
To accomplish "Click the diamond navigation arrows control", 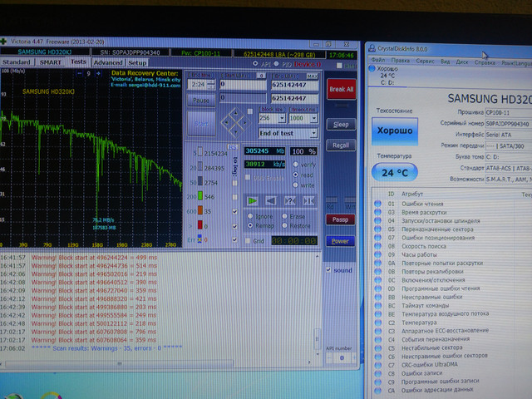I will (235, 122).
